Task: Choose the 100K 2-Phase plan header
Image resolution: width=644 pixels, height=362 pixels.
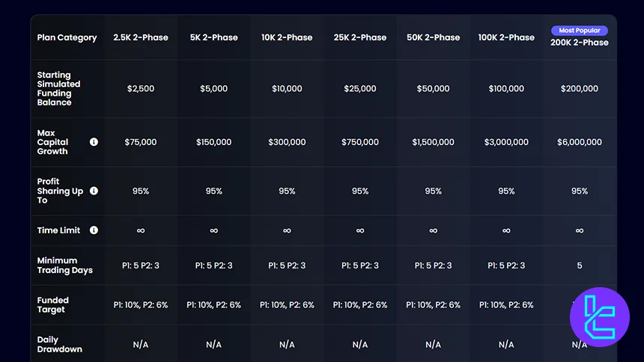Action: [506, 37]
